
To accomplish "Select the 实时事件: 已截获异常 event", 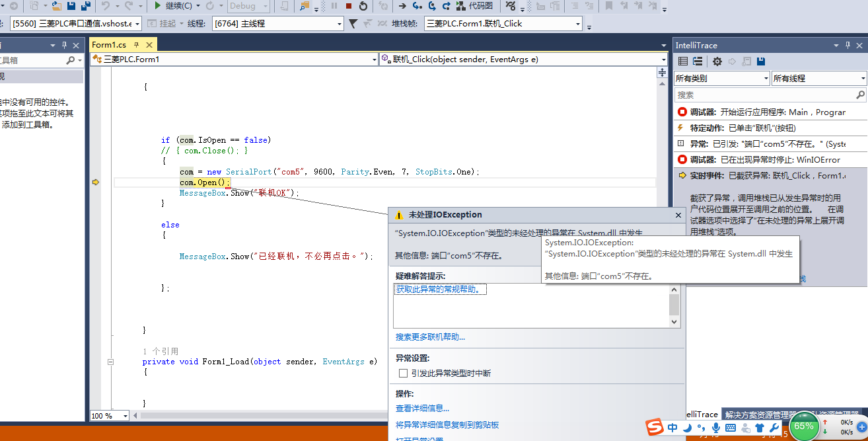I will 770,176.
